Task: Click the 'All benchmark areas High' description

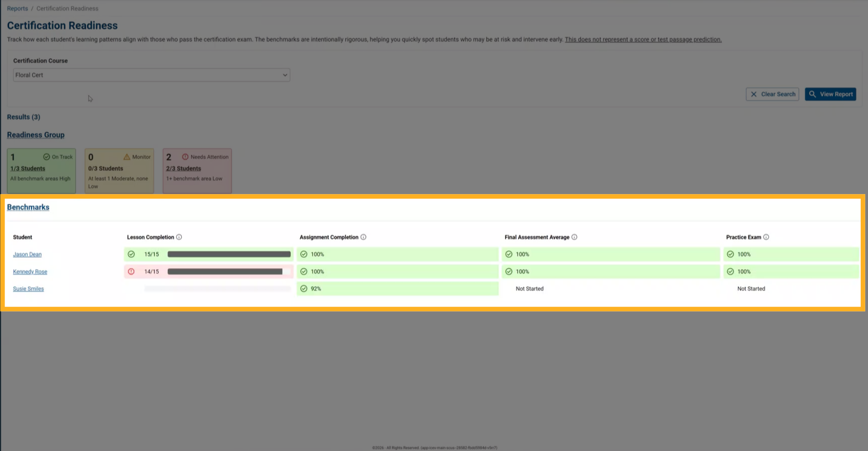Action: pyautogui.click(x=40, y=179)
